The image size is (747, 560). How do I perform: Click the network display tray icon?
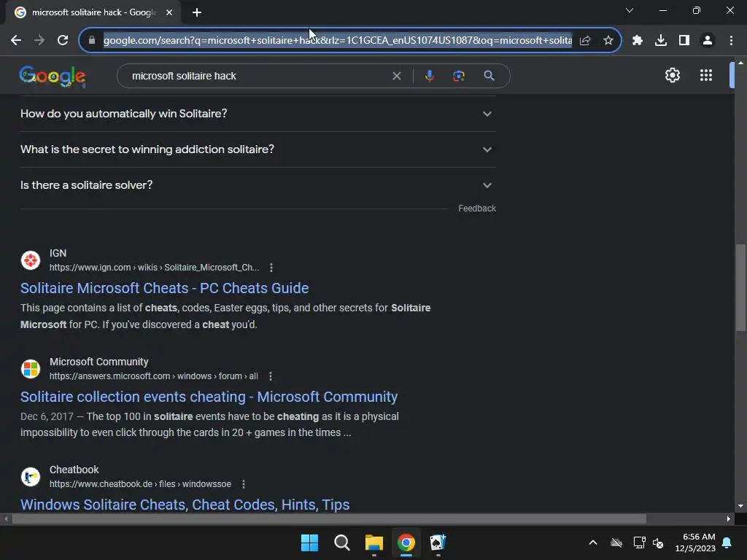pyautogui.click(x=639, y=542)
